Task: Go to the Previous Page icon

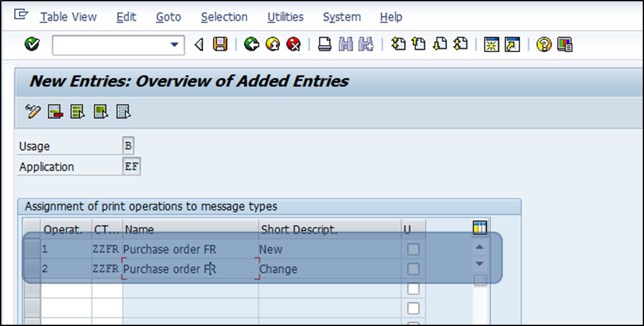Action: (419, 44)
